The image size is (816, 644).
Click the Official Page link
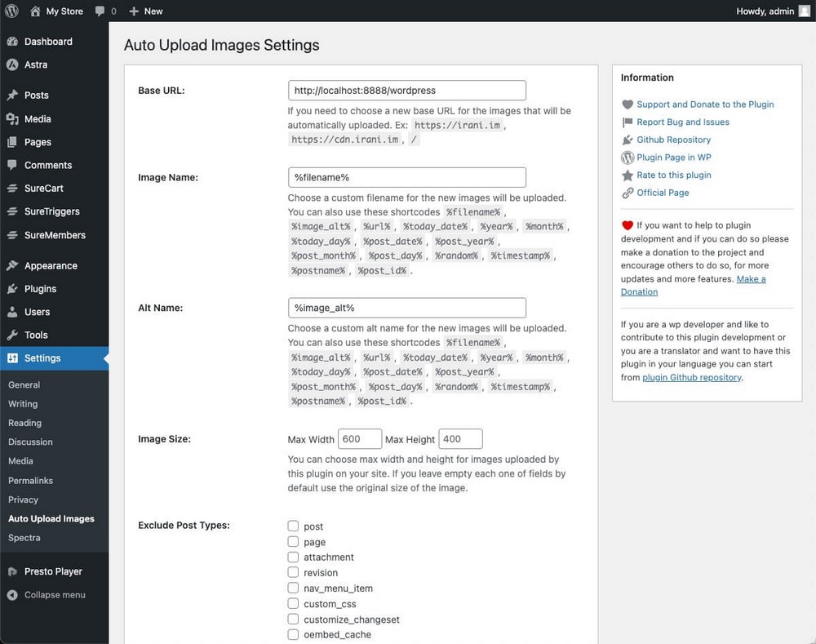coord(663,193)
